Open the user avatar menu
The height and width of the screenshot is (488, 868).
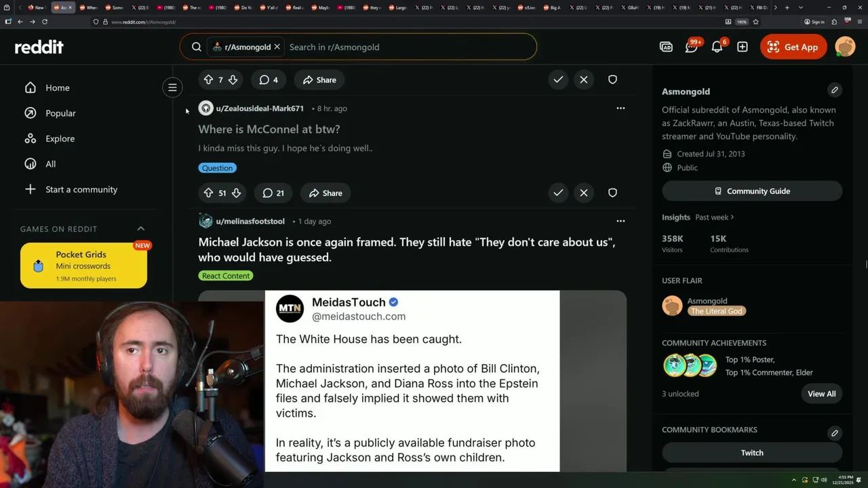pyautogui.click(x=845, y=47)
